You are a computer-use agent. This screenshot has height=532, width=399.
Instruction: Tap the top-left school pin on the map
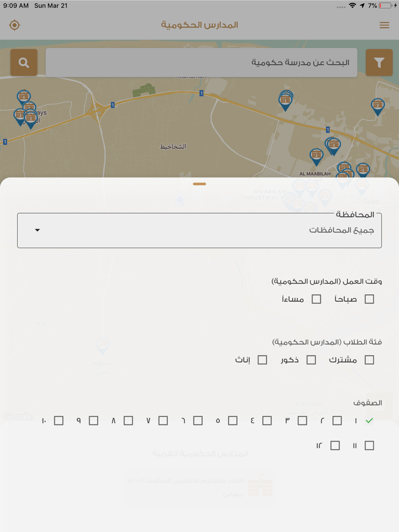pos(24,97)
